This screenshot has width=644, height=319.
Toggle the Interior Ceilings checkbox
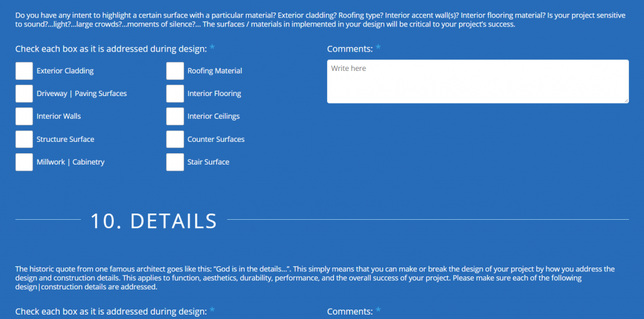pos(175,116)
